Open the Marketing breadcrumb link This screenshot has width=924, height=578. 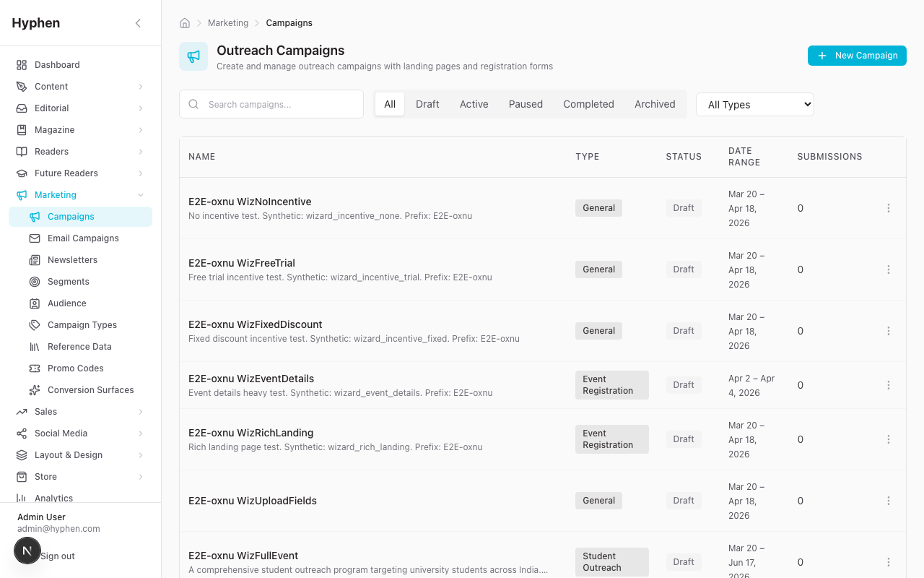[228, 22]
